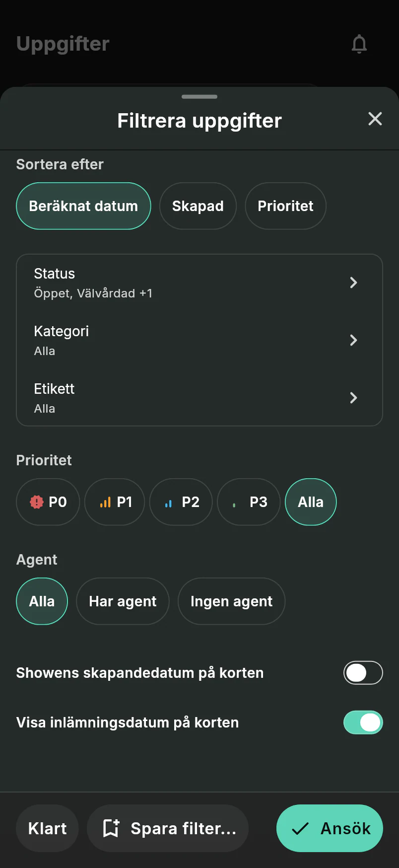Image resolution: width=399 pixels, height=868 pixels.
Task: Filter by Har agent
Action: tap(123, 601)
